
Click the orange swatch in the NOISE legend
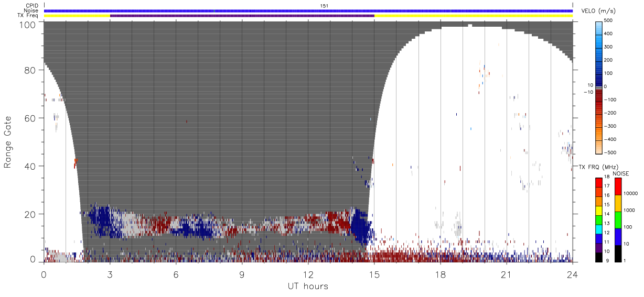click(x=618, y=203)
